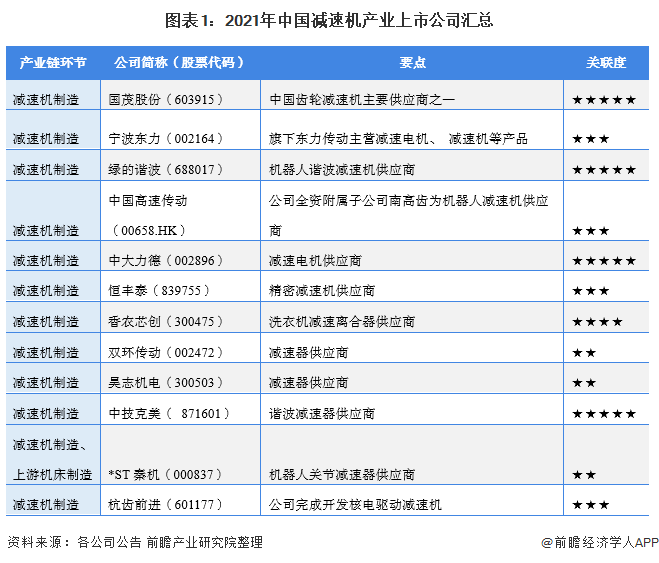Screen dimensions: 659x563
Task: Click the two-star rating for 双环传动
Action: [584, 353]
